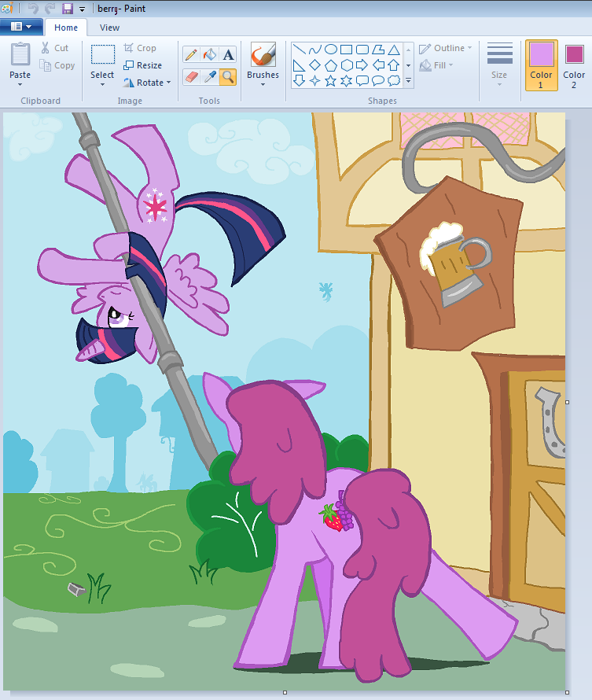
Task: Click the Paste clipboard button
Action: 20,60
